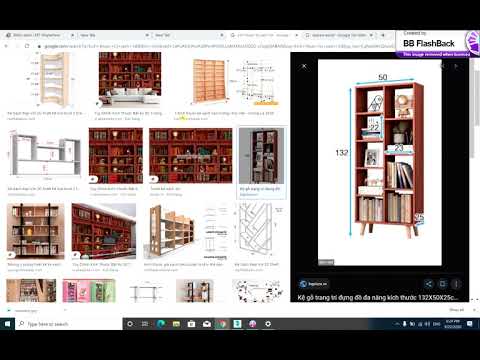
Task: Open the round purple app icon on taskbar
Action: point(253,324)
